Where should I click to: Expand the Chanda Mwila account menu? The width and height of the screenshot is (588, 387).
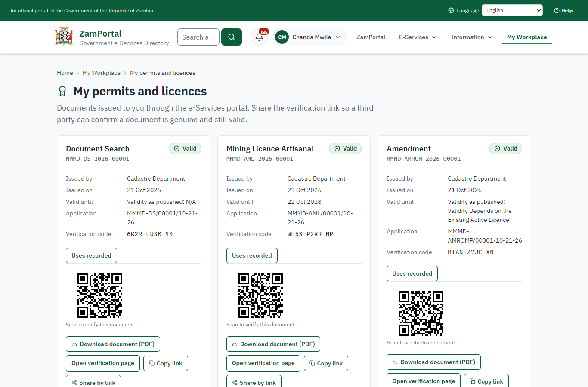(x=309, y=37)
